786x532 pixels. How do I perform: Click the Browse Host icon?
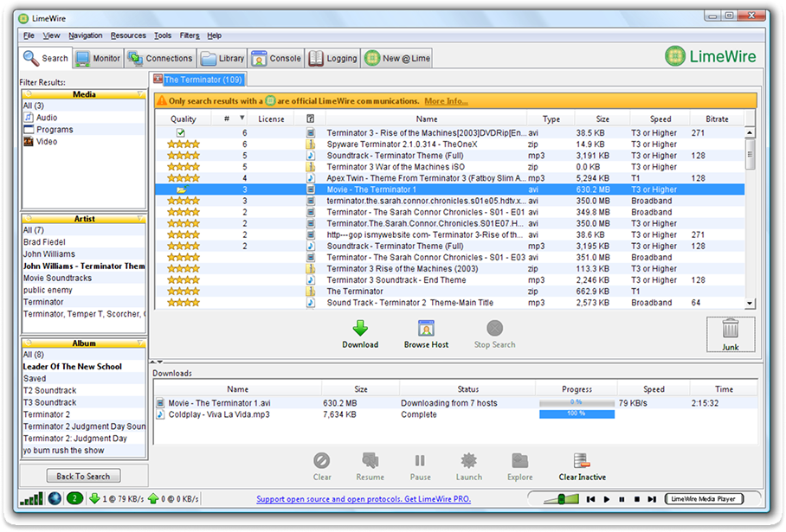(426, 329)
